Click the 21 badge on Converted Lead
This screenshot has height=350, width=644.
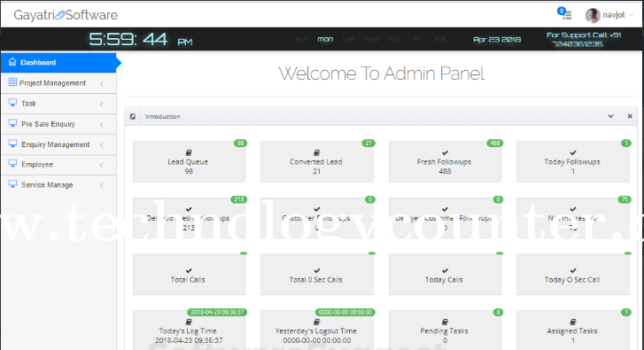(369, 143)
